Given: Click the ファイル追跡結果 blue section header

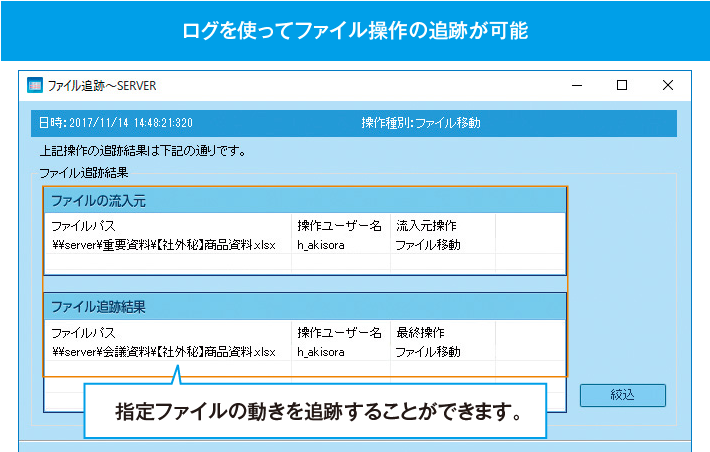Looking at the screenshot, I should 305,307.
